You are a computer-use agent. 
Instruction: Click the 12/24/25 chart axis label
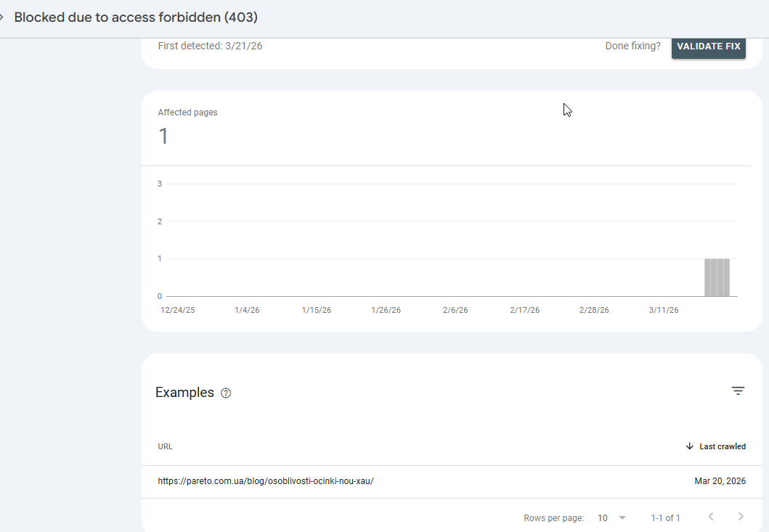pos(178,310)
